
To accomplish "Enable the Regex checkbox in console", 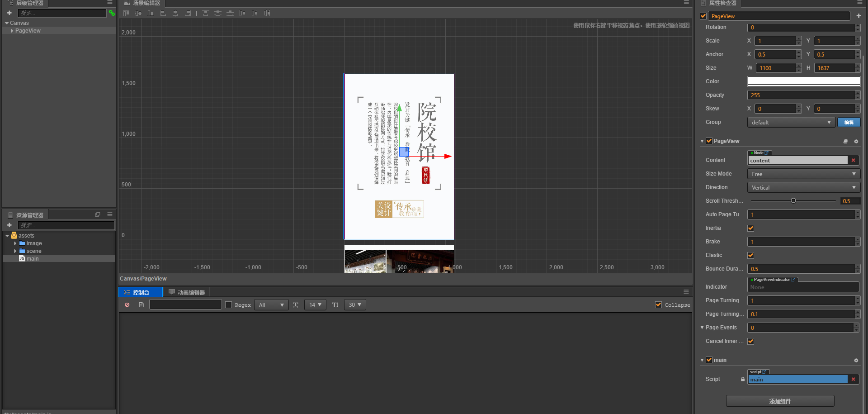I will pyautogui.click(x=228, y=305).
